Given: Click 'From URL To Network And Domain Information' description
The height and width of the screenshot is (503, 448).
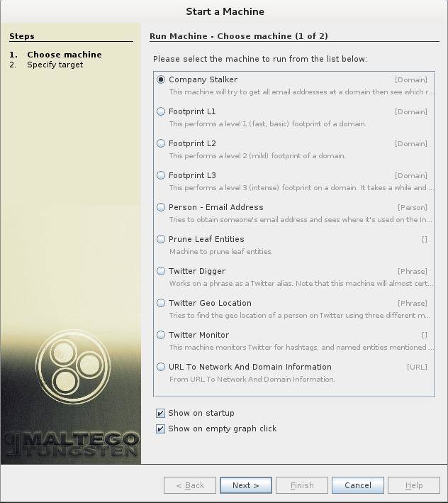Looking at the screenshot, I should [x=252, y=379].
